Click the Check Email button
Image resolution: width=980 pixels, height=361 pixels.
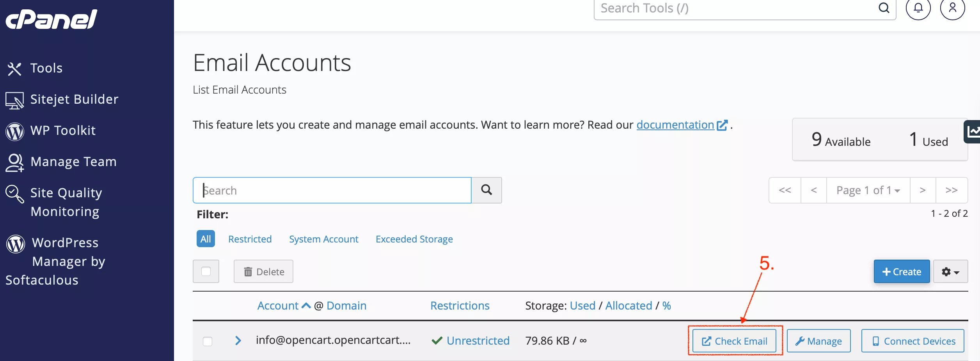(734, 341)
